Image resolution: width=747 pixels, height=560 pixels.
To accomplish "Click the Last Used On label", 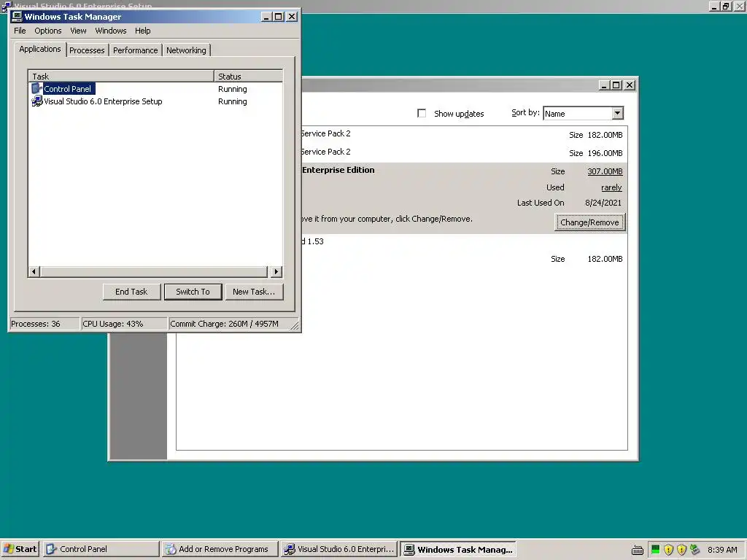I will (541, 203).
